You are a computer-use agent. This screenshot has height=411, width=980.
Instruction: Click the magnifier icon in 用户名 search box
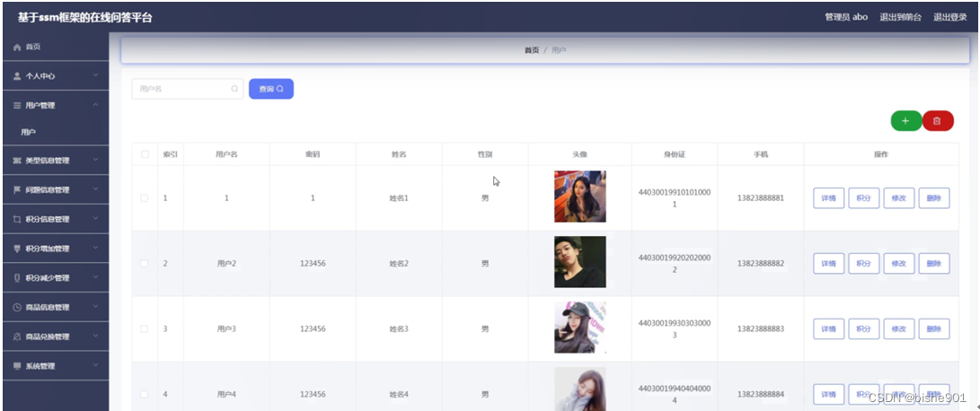tap(234, 89)
